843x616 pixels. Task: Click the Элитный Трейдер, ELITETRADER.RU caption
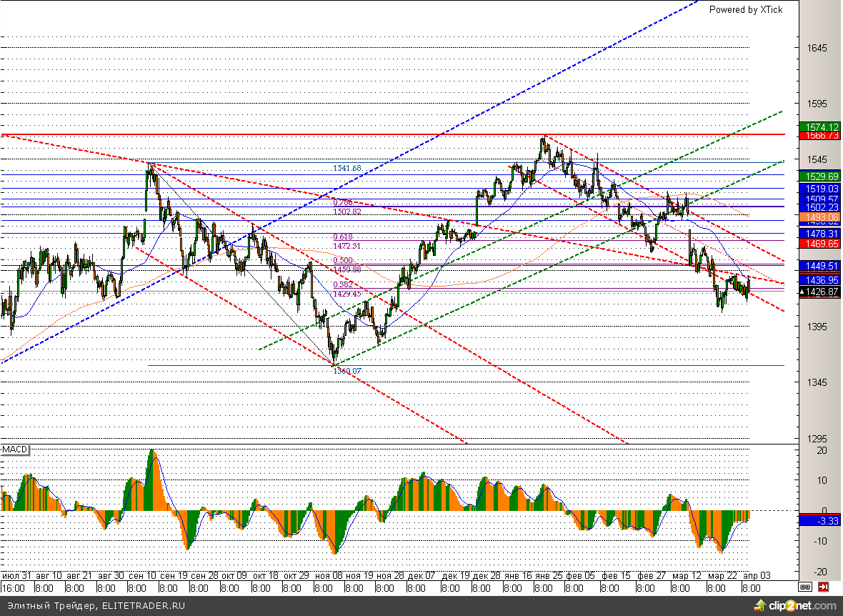coord(96,606)
